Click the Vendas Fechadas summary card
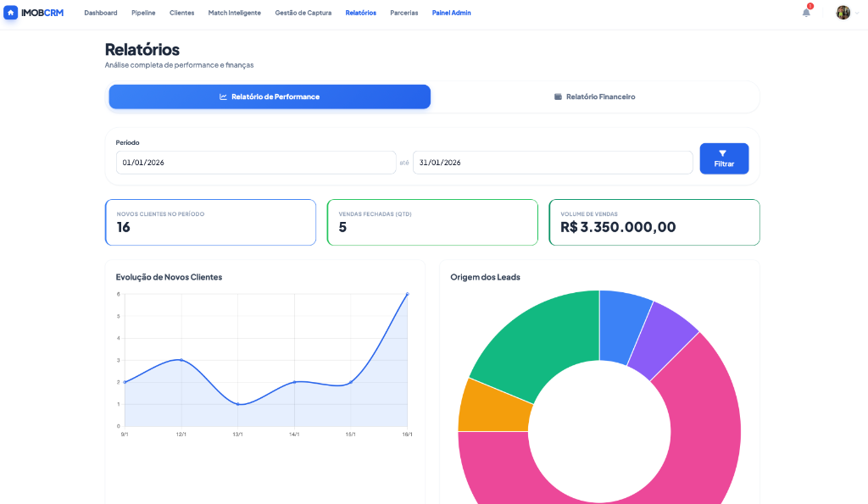The width and height of the screenshot is (868, 504). (431, 223)
